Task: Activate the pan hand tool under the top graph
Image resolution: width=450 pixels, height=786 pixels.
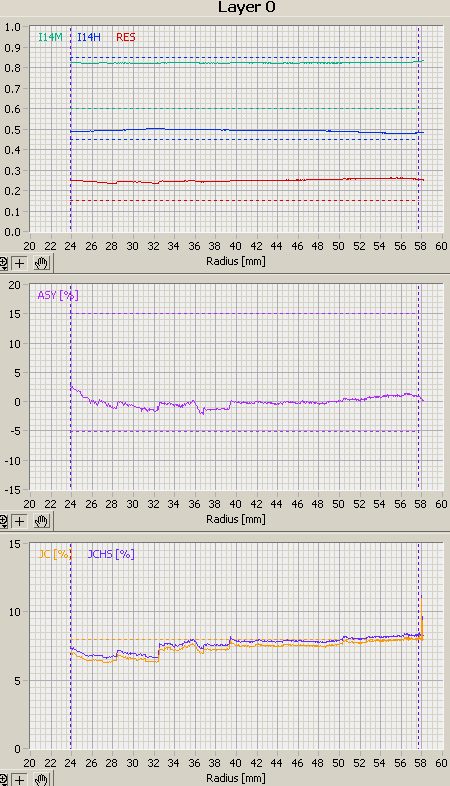Action: coord(42,263)
